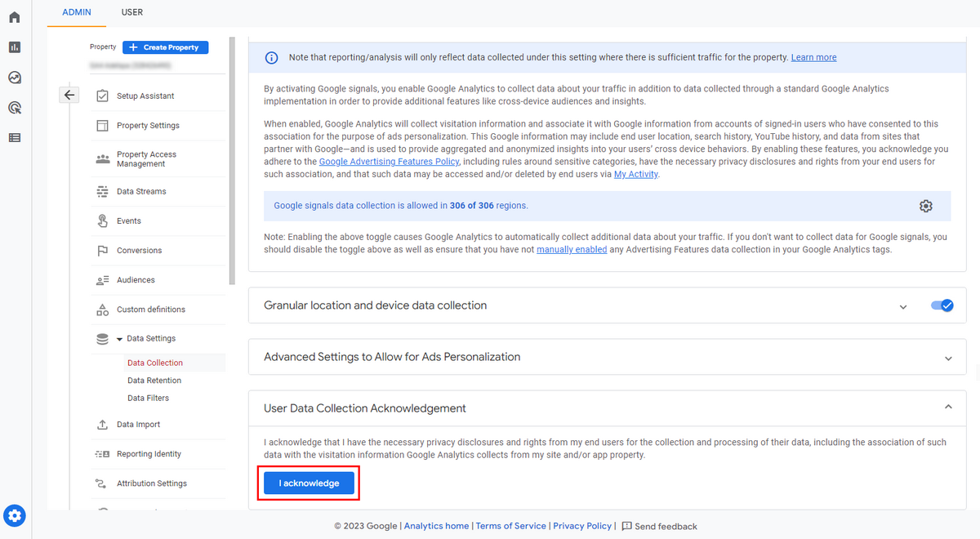This screenshot has height=539, width=980.
Task: Open Google signals regions settings gear
Action: coord(925,206)
